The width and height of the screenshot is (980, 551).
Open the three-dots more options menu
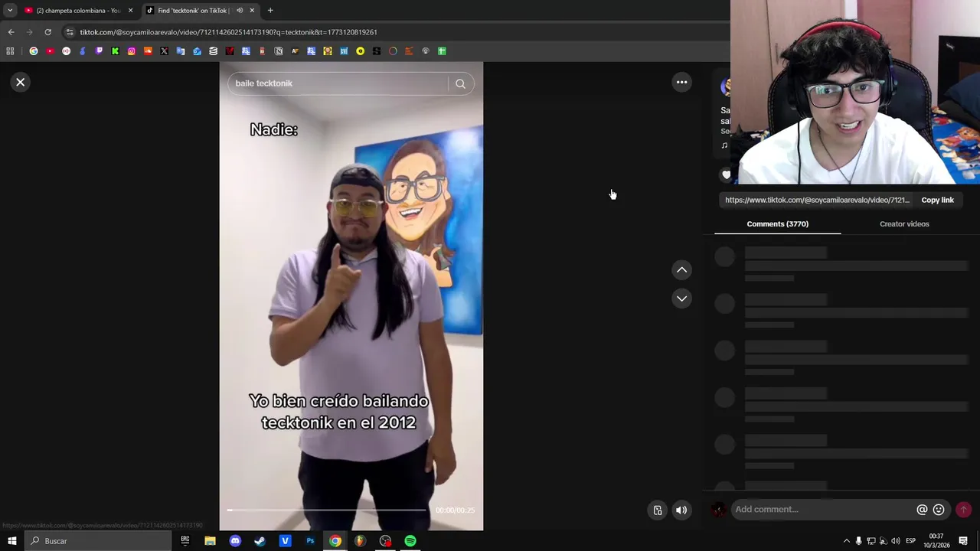pyautogui.click(x=681, y=82)
